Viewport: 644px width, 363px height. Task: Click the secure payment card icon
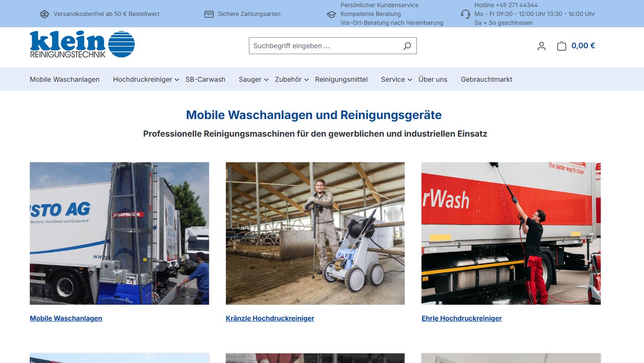[x=209, y=14]
